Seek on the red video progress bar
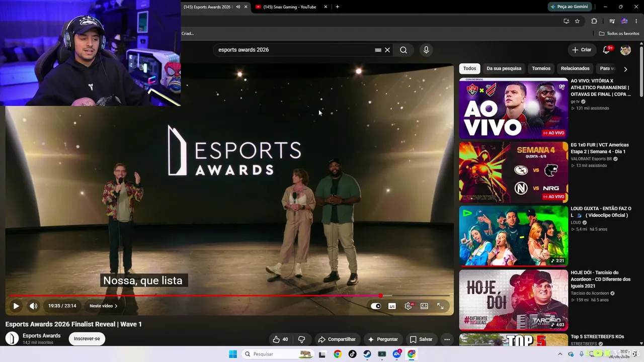 (x=229, y=296)
